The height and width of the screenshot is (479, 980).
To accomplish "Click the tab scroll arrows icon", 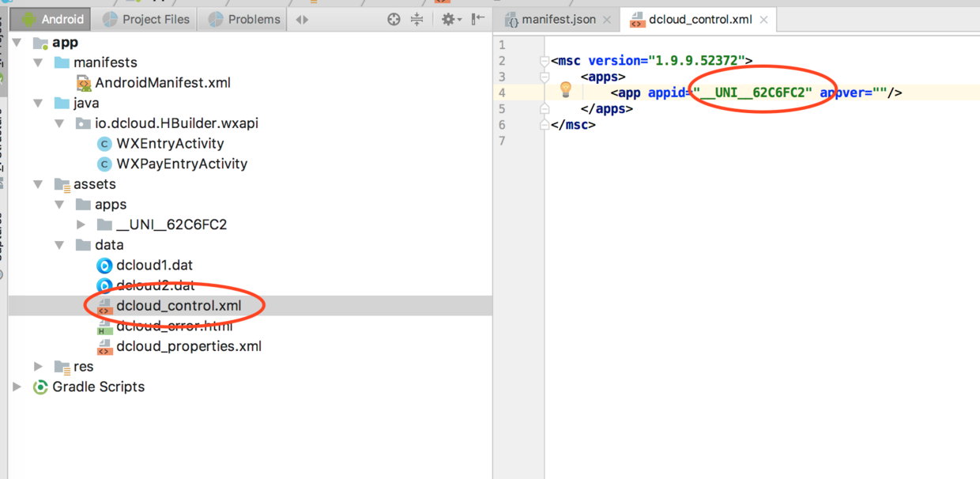I will click(302, 19).
